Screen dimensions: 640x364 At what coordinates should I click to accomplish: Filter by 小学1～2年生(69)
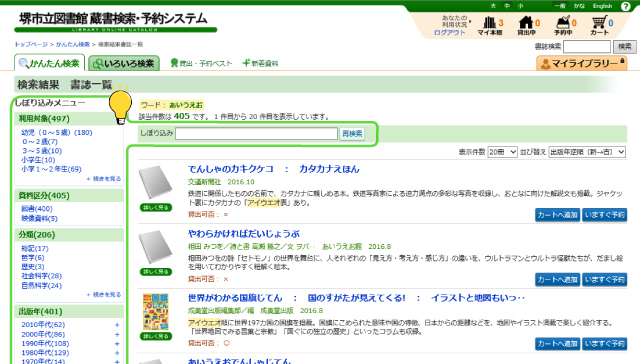(51, 169)
